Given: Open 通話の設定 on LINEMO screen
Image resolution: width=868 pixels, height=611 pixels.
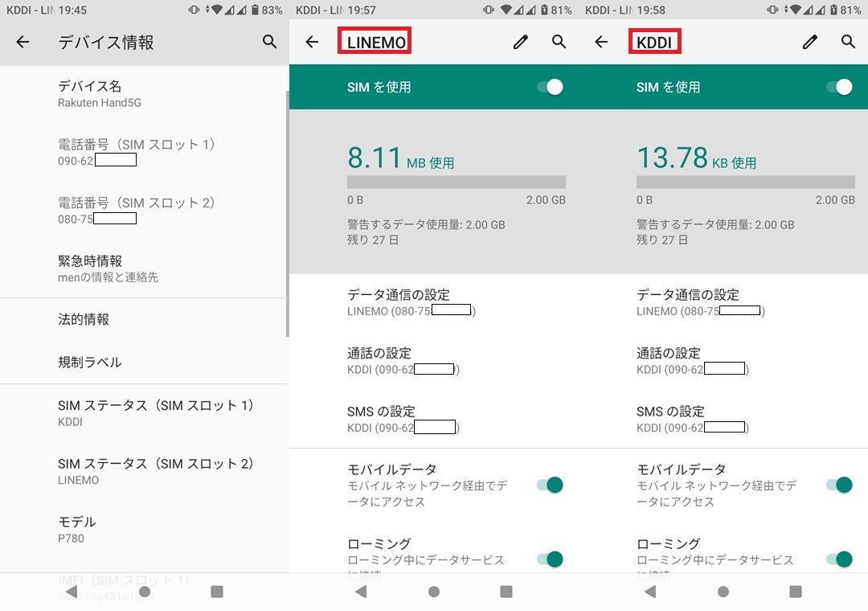Looking at the screenshot, I should pyautogui.click(x=434, y=361).
